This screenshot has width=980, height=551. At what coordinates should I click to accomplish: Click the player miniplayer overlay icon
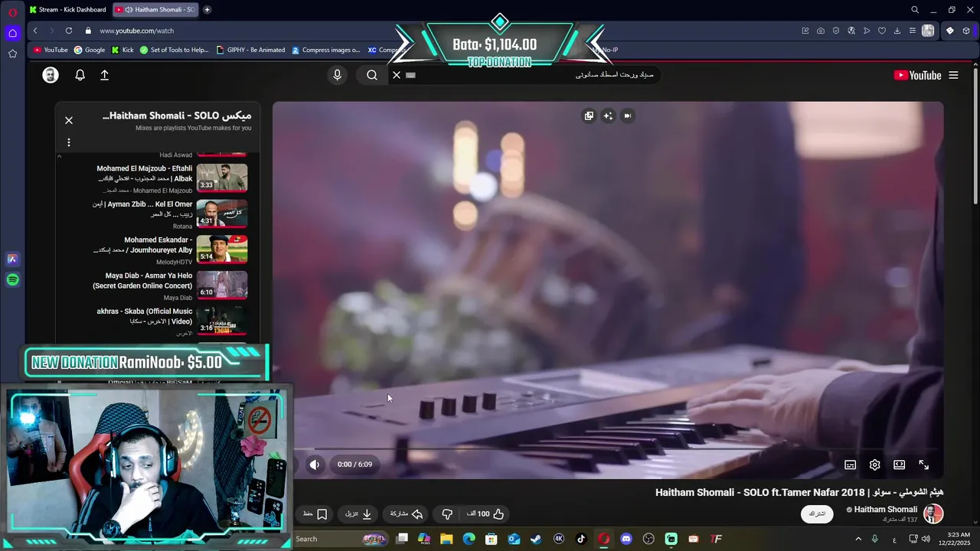click(x=589, y=116)
